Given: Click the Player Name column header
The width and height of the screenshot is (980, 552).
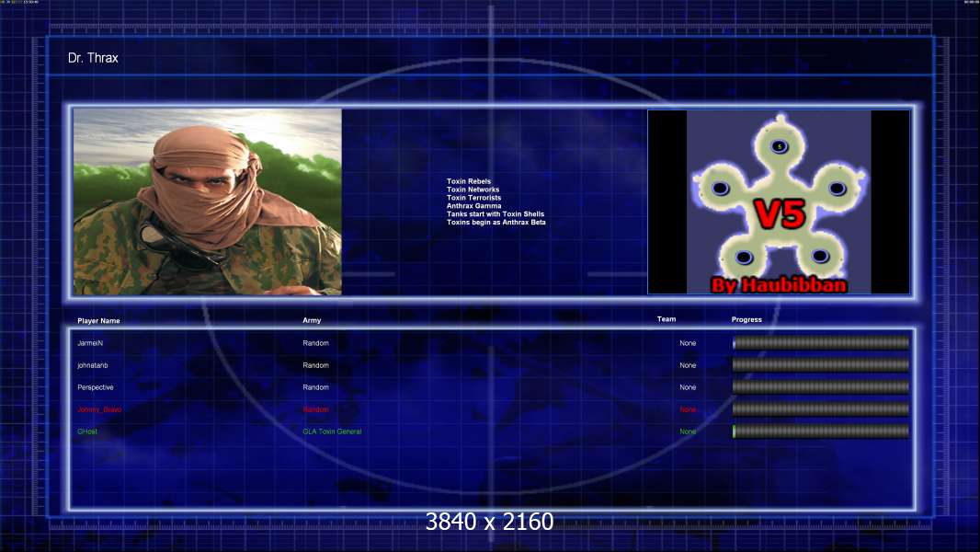Looking at the screenshot, I should [98, 321].
